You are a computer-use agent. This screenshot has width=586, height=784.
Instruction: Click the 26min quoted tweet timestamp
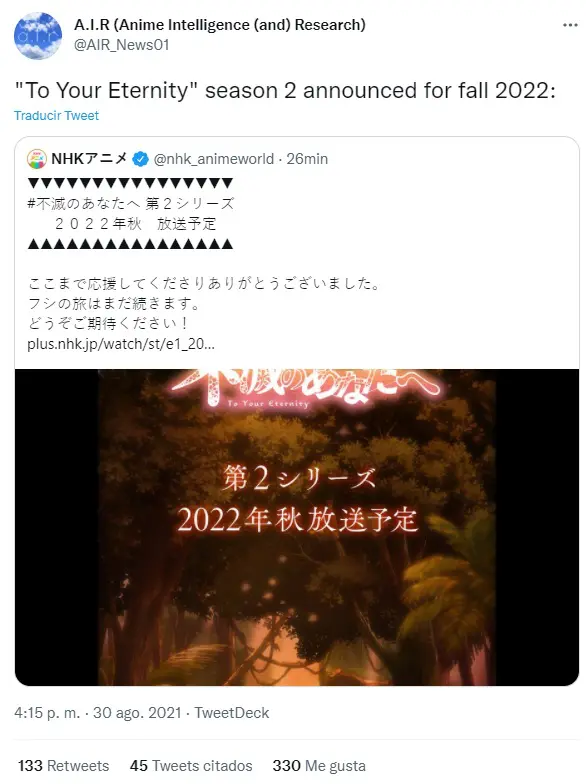(x=307, y=159)
